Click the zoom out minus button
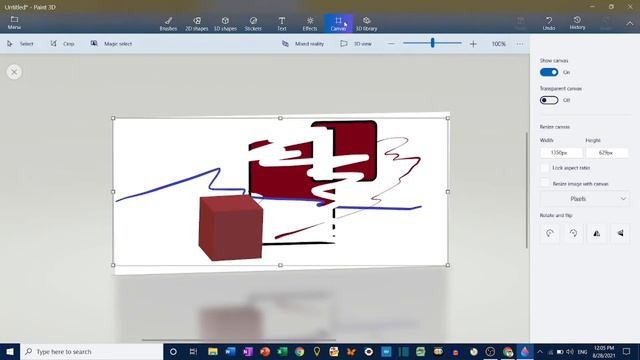The width and height of the screenshot is (640, 360). tap(391, 44)
